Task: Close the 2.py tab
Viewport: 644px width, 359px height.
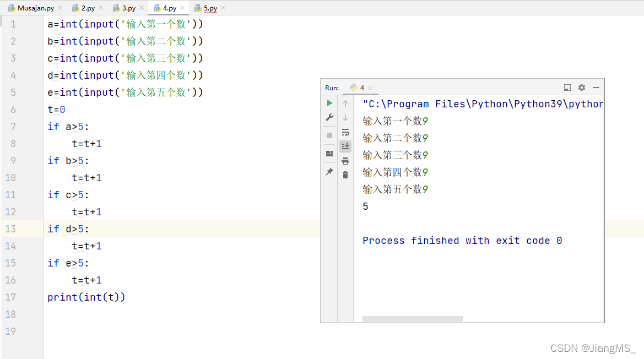Action: 101,8
